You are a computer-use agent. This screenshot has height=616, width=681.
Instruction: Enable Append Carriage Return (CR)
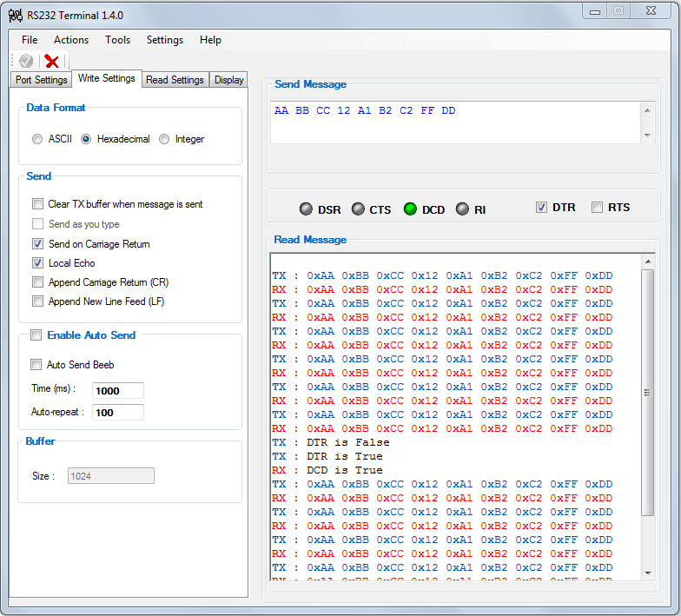(38, 282)
